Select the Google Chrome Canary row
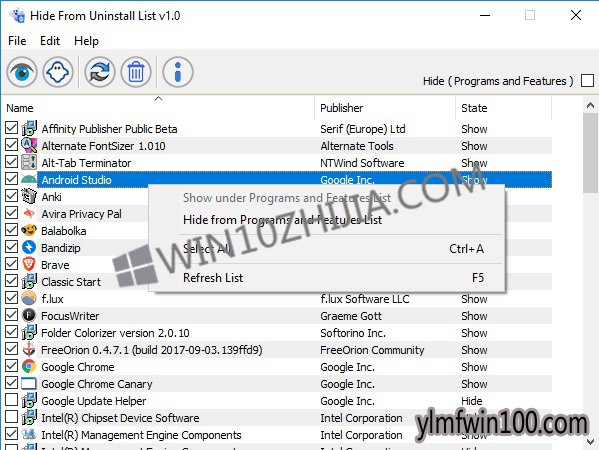The image size is (599, 450). pos(277,384)
